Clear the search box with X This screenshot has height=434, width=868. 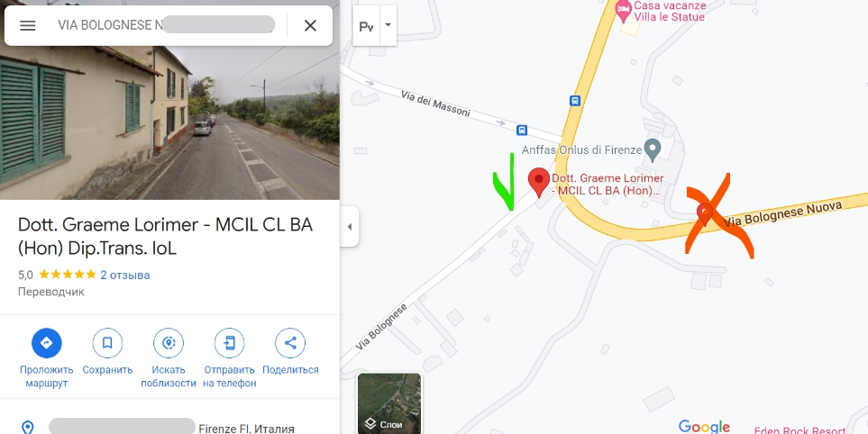[311, 25]
